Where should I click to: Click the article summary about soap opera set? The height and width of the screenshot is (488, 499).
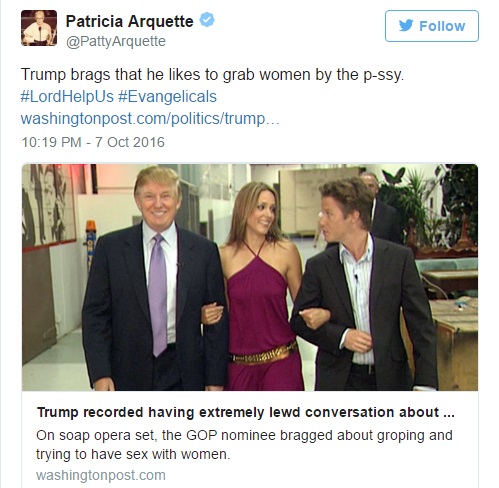244,445
